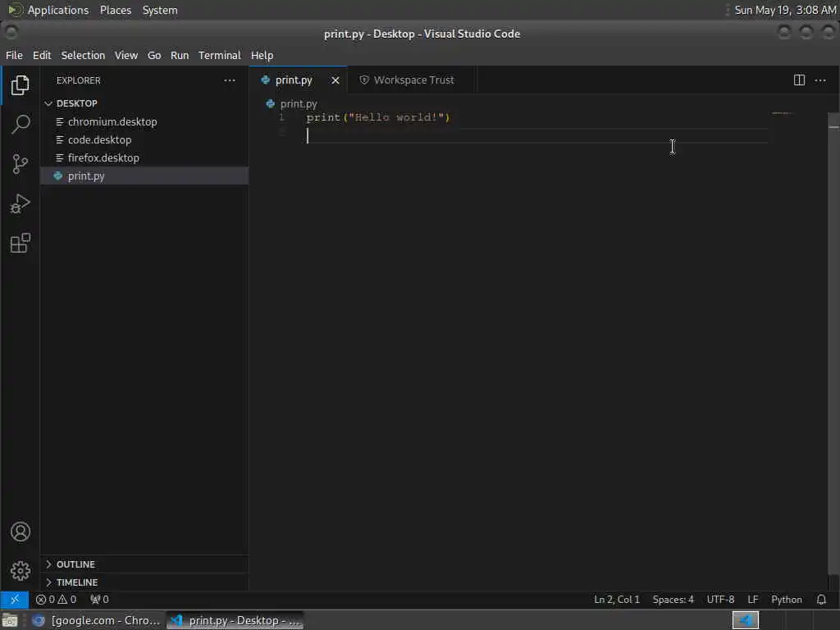This screenshot has width=840, height=630.
Task: Open the Run and Debug view icon
Action: tap(20, 203)
